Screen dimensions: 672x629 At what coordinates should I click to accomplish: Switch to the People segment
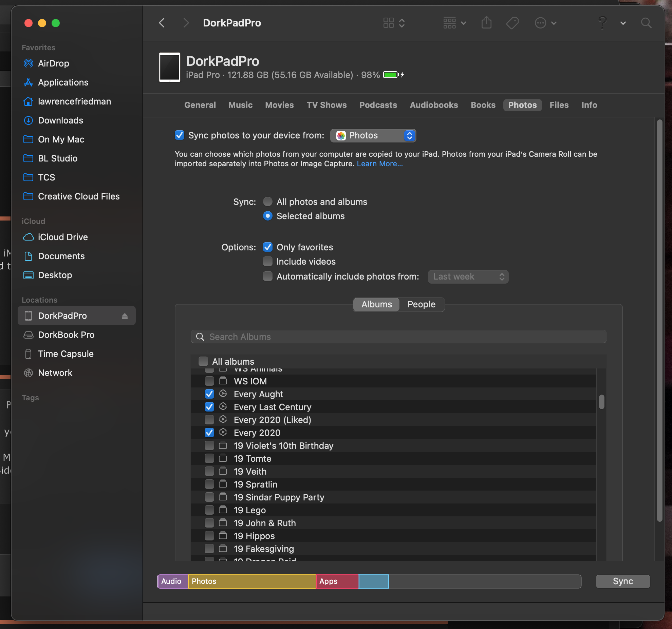point(421,304)
